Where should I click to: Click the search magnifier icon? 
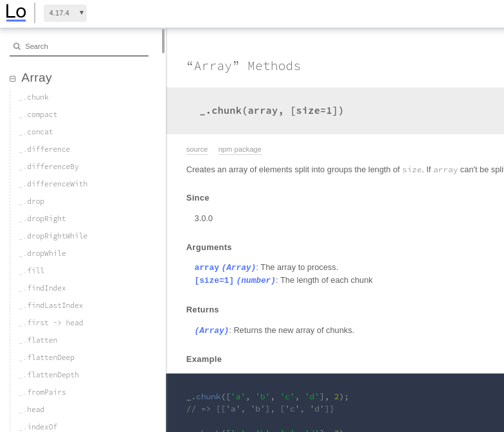[17, 46]
